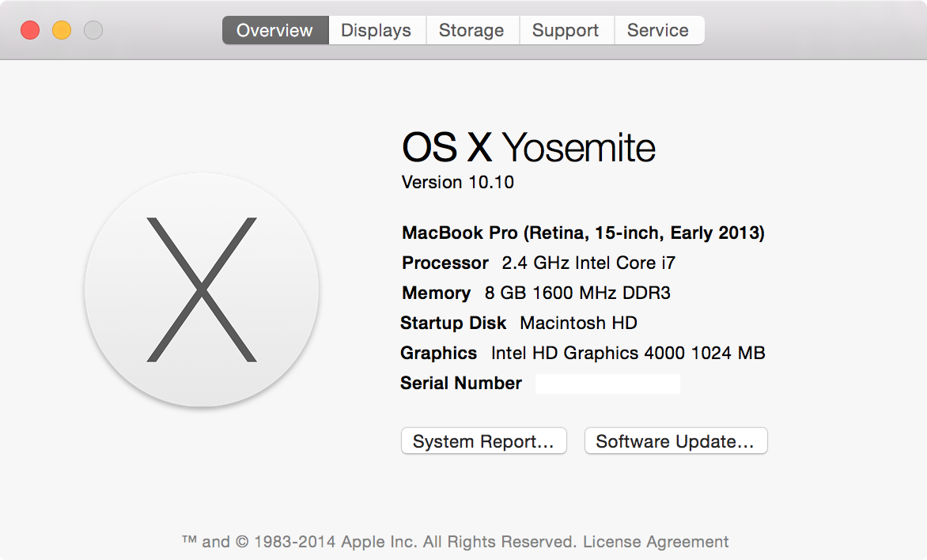Click the OS X Yosemite logo
927x560 pixels.
pos(202,289)
